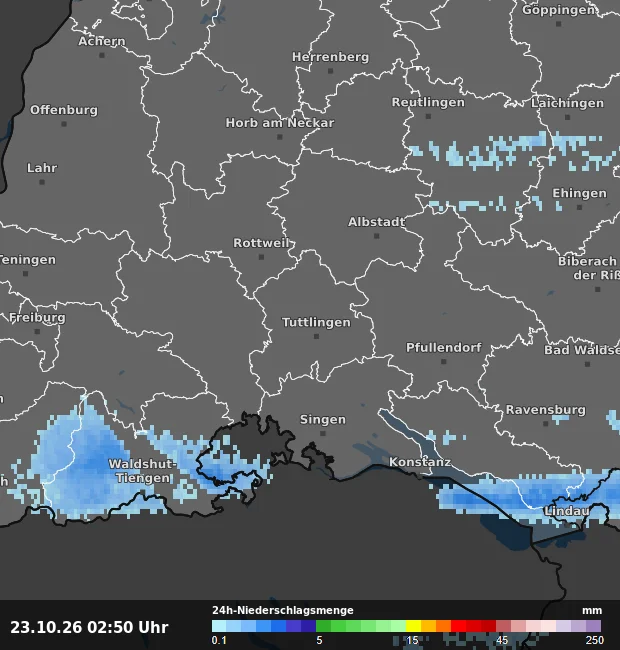The width and height of the screenshot is (620, 650).
Task: Click the Singen city marker dot
Action: (x=322, y=434)
